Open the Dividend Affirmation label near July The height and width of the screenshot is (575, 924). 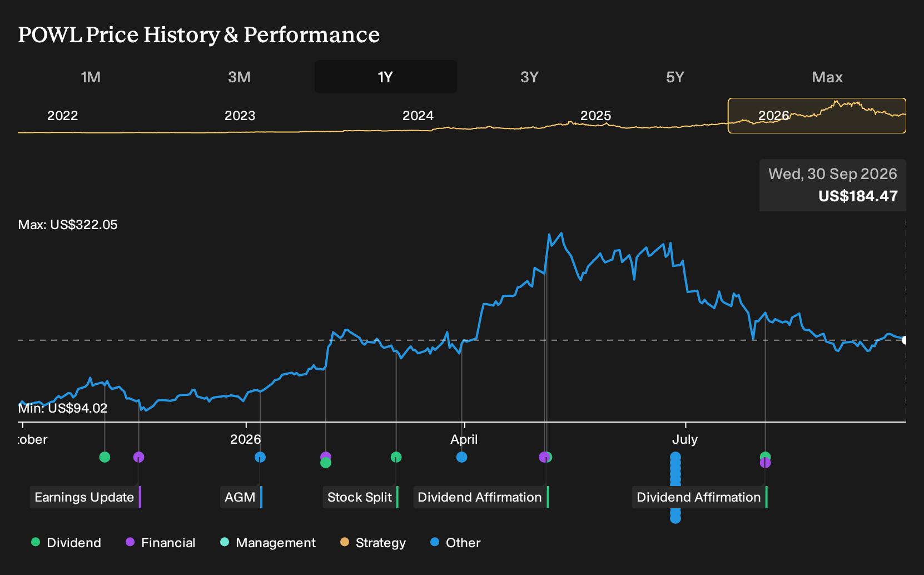pos(699,497)
